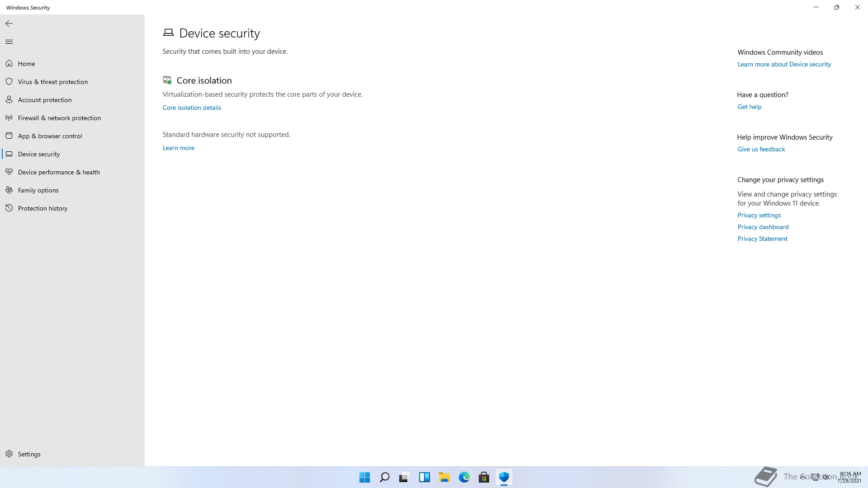Open App & browser control section

tap(50, 136)
